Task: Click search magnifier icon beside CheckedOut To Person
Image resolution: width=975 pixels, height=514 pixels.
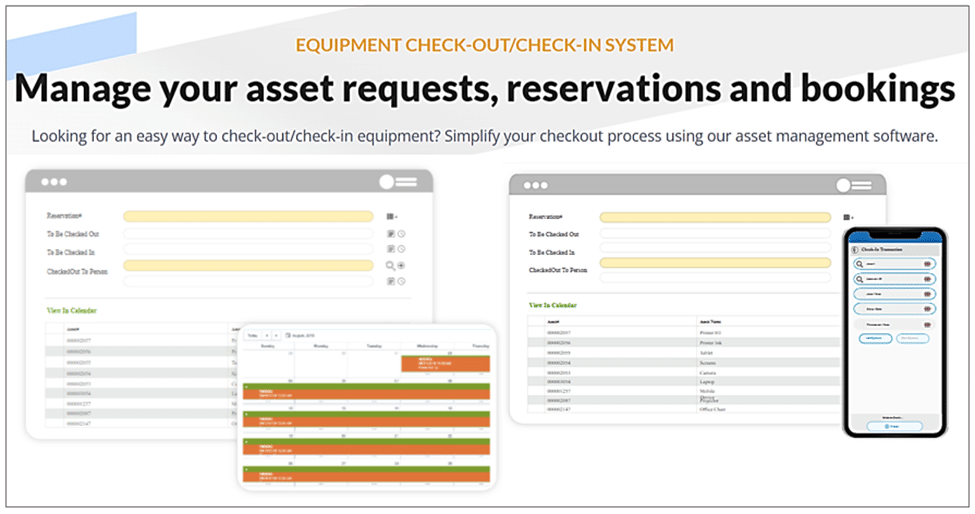Action: pyautogui.click(x=390, y=266)
